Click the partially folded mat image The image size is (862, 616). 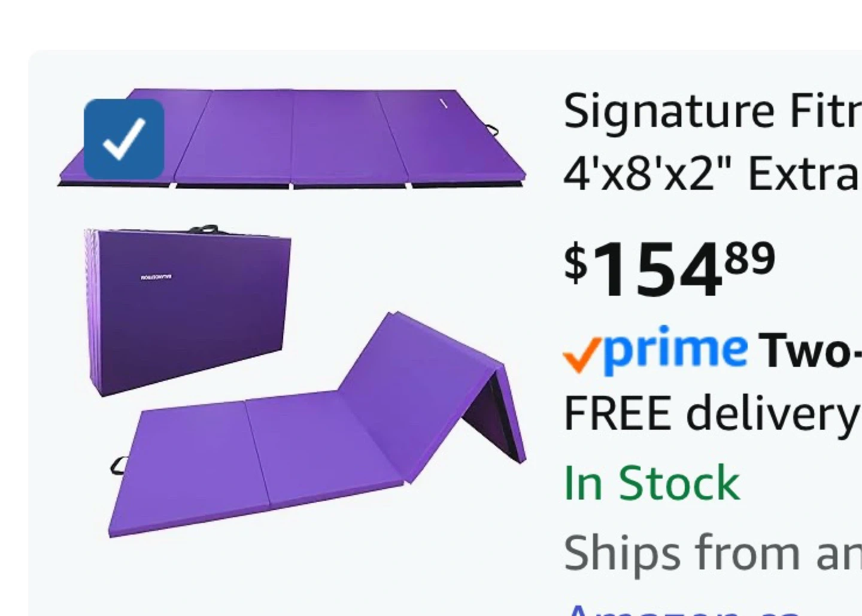coord(317,425)
